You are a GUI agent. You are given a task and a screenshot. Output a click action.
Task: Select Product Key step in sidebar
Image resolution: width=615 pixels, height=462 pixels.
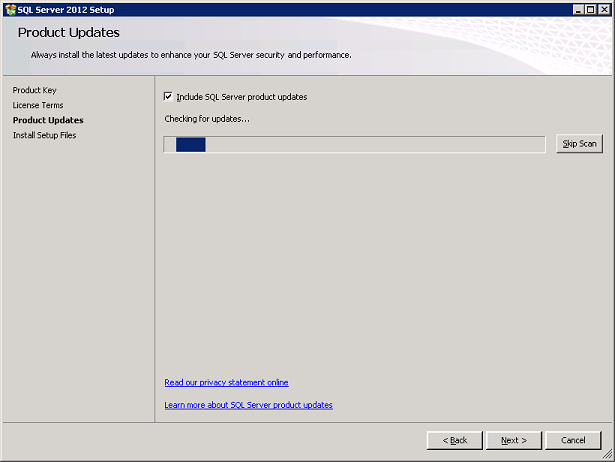35,90
